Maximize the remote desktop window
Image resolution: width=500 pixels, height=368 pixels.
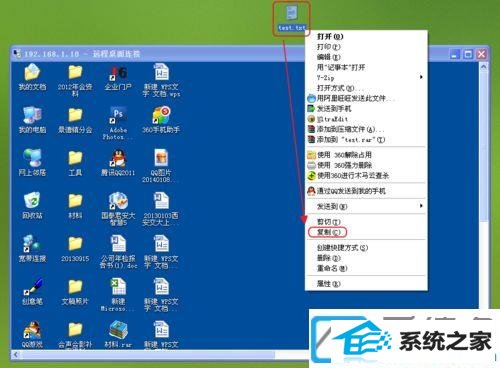[x=468, y=54]
